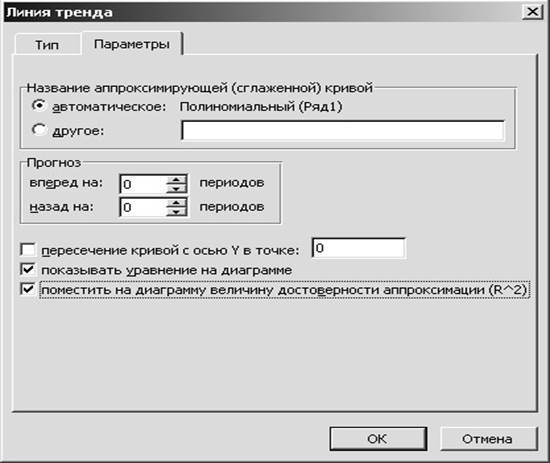Click the OK button
550x463 pixels.
click(x=378, y=438)
